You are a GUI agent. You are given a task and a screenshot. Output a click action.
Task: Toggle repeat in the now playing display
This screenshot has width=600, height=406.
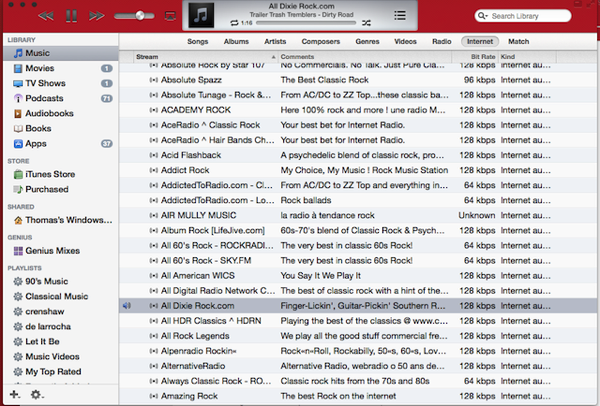pos(233,21)
